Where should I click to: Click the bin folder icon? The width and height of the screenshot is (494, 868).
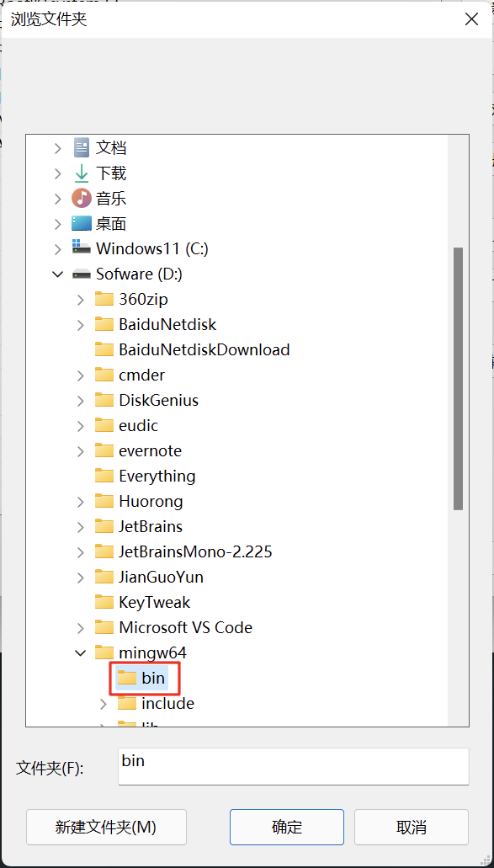127,678
